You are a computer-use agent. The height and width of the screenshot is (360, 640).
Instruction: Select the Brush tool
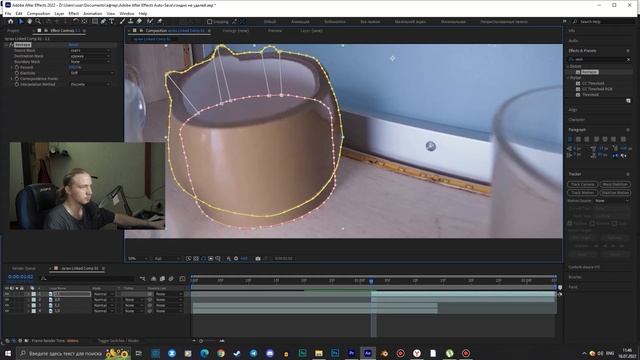pyautogui.click(x=122, y=21)
